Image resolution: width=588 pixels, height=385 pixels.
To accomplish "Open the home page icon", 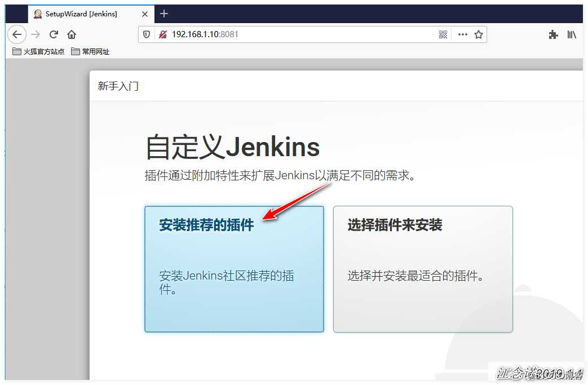I will pyautogui.click(x=71, y=34).
